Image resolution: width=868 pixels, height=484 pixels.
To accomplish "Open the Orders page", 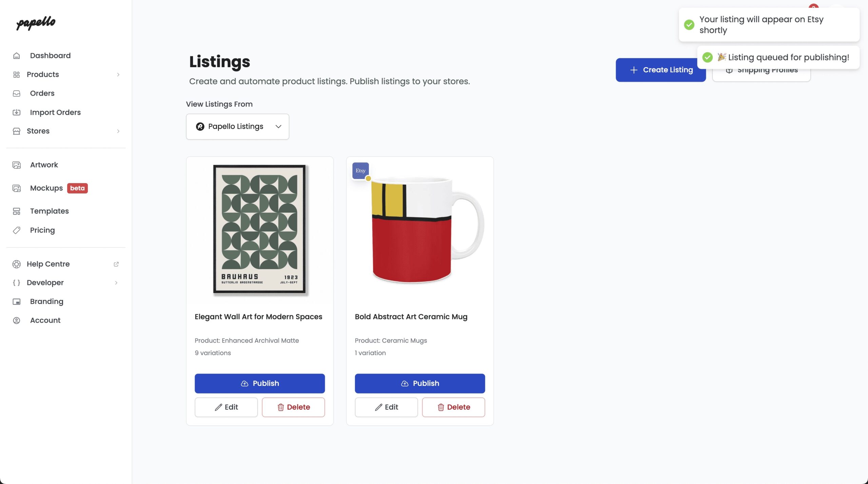I will pos(42,93).
